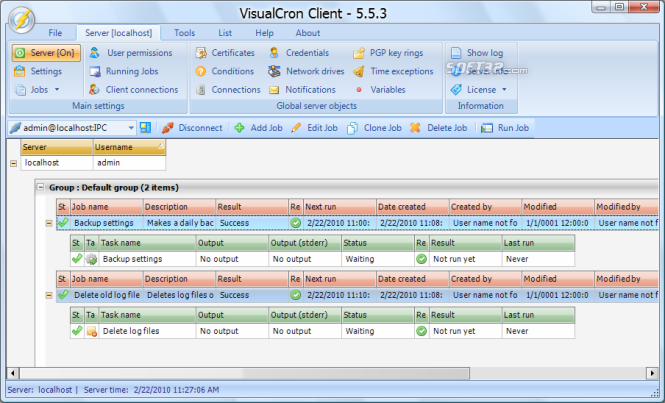Click Clone Job
Screen dimensions: 665x403
tap(374, 128)
